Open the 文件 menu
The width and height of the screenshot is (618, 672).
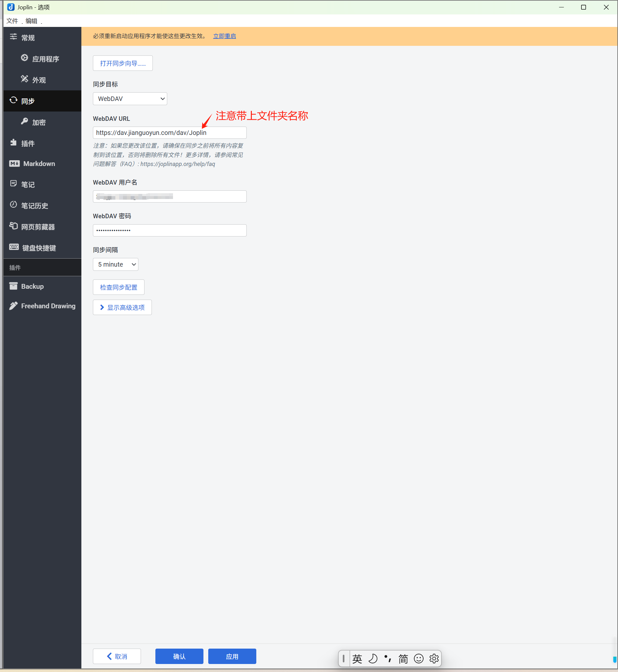[12, 21]
